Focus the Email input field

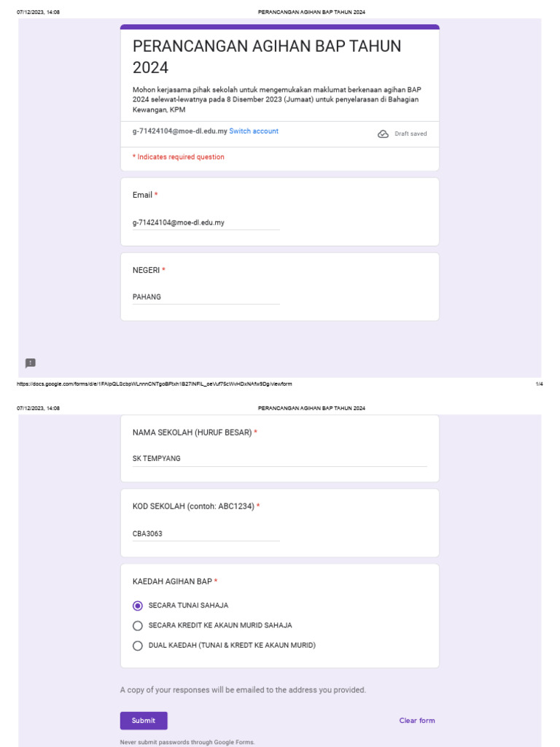tap(206, 222)
